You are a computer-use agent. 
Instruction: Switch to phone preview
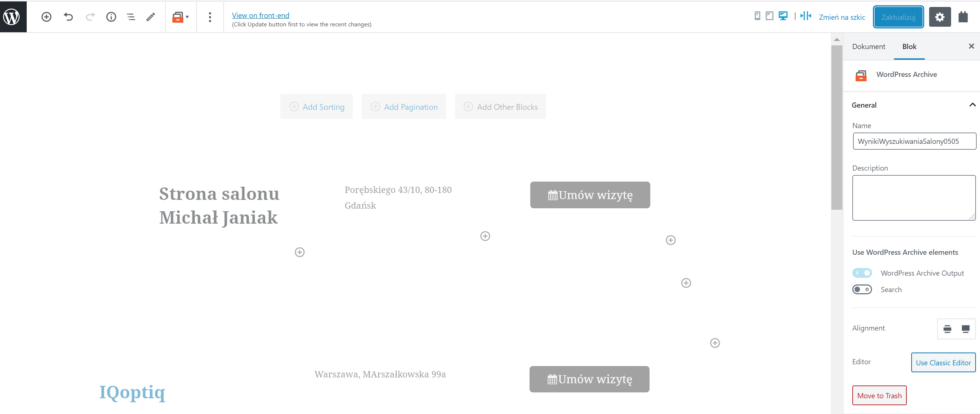[x=758, y=16]
